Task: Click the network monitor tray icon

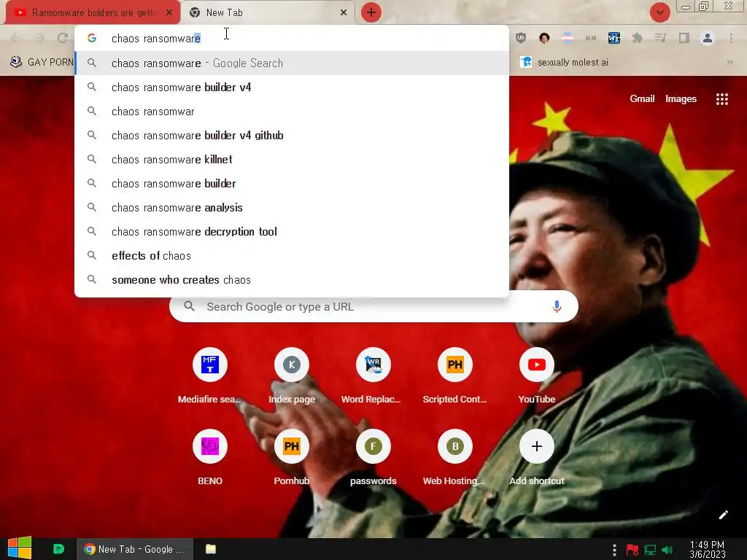Action: click(x=650, y=550)
